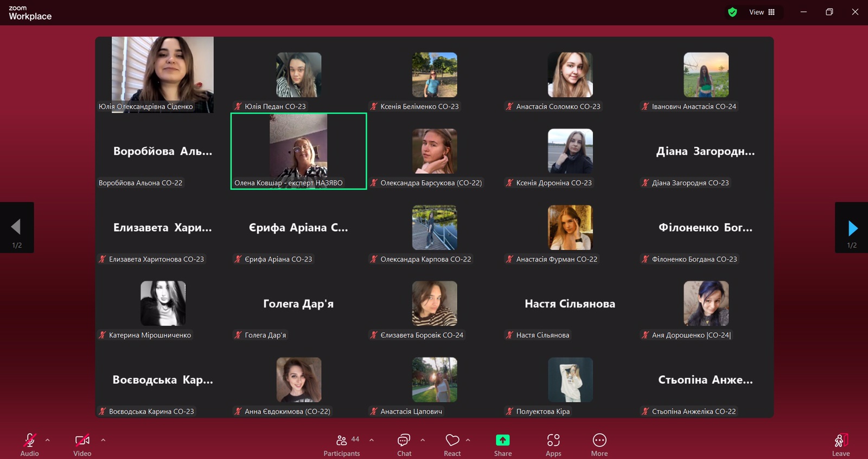This screenshot has height=459, width=868.
Task: Select Олена Ковшар експерт НАЗЯВО video tile
Action: pos(298,151)
